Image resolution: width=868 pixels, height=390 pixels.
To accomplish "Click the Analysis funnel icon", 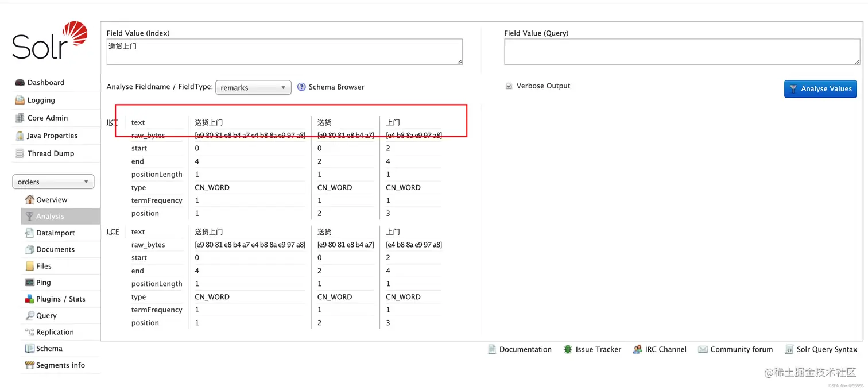I will [x=30, y=217].
